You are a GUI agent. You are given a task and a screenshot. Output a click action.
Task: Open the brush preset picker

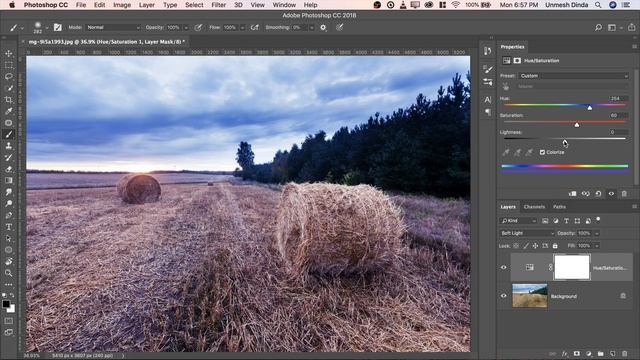pyautogui.click(x=47, y=28)
